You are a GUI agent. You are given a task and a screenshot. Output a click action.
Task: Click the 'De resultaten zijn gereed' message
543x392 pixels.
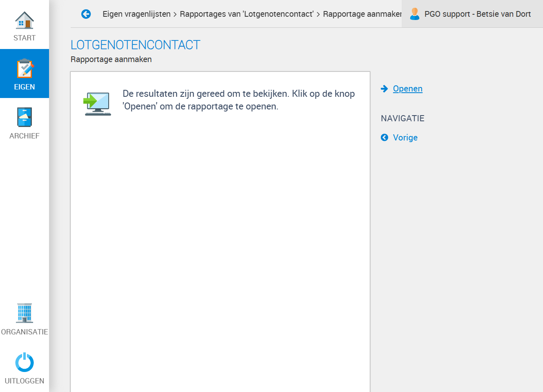(239, 100)
